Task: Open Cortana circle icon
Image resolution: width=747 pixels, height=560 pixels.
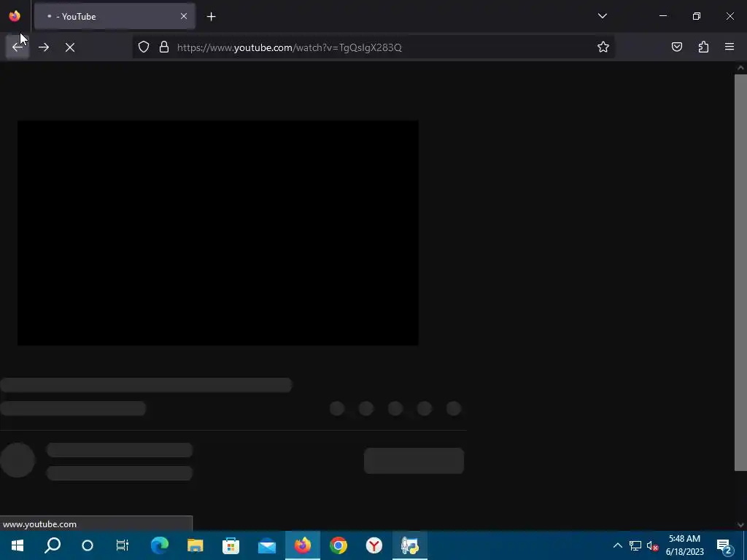Action: (88, 545)
